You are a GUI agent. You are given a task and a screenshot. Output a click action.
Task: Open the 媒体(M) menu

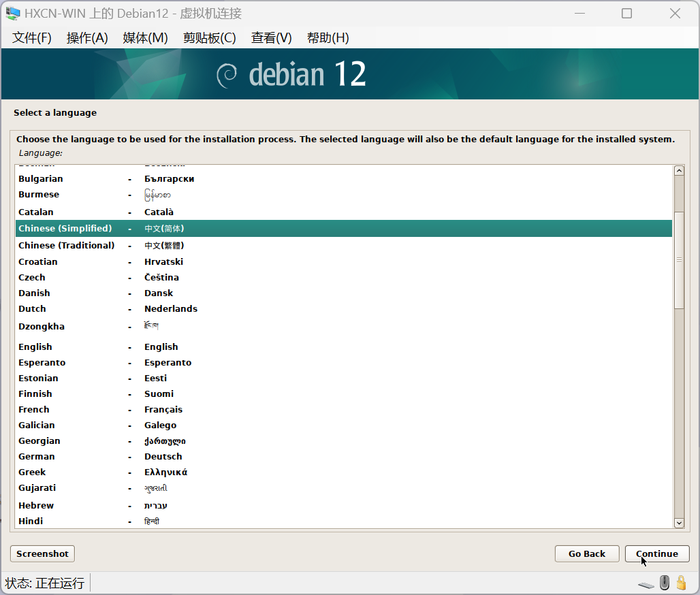pyautogui.click(x=145, y=38)
